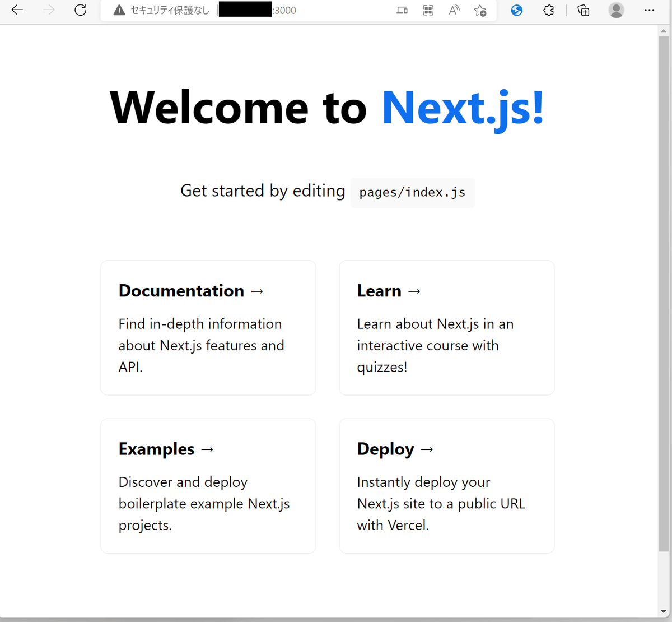The image size is (672, 622).
Task: Reload the current page
Action: (x=81, y=10)
